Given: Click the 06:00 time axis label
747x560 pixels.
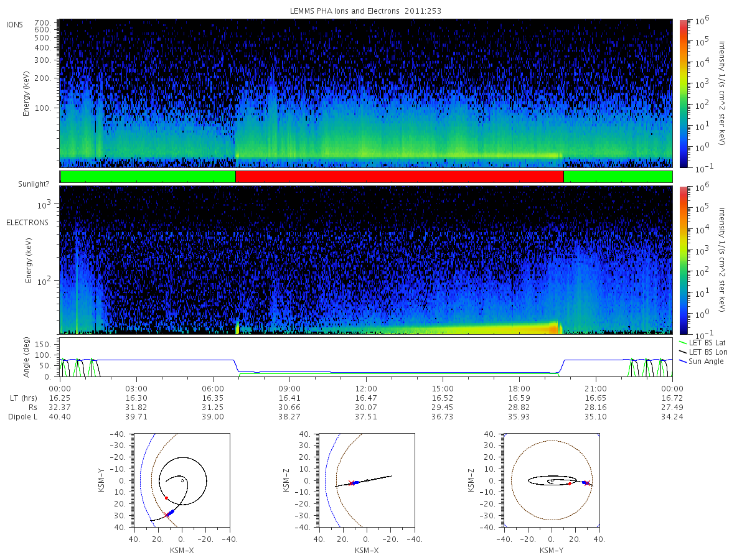Looking at the screenshot, I should pyautogui.click(x=213, y=388).
